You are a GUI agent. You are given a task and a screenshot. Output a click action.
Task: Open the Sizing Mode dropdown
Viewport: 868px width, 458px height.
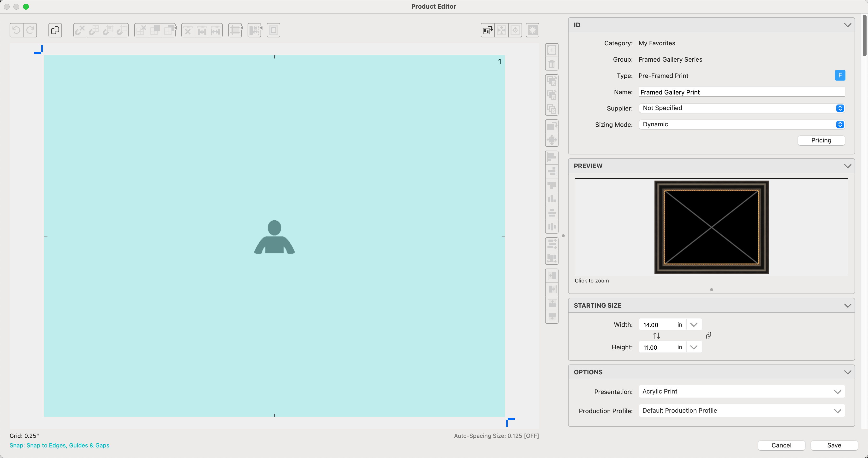point(741,124)
